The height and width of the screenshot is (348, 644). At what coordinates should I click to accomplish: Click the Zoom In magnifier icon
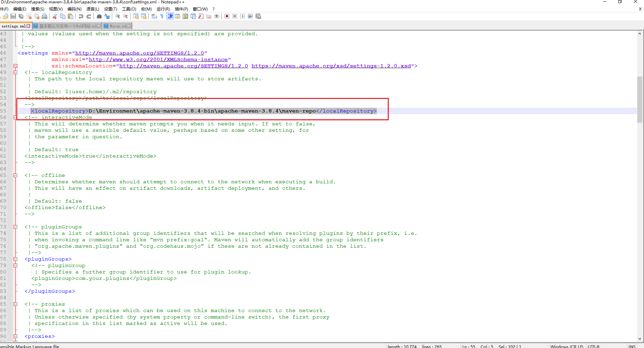tap(117, 16)
